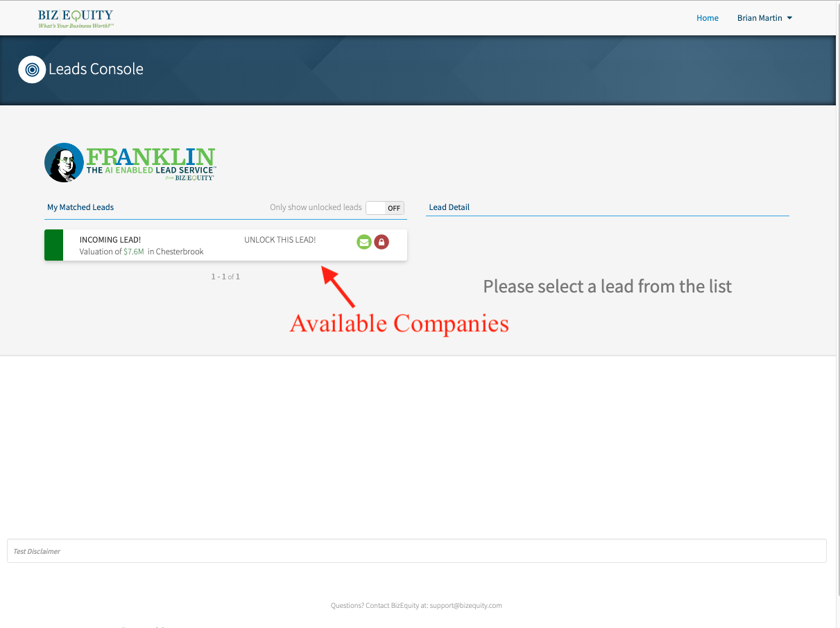Toggle Only show unlocked leads switch

(385, 208)
